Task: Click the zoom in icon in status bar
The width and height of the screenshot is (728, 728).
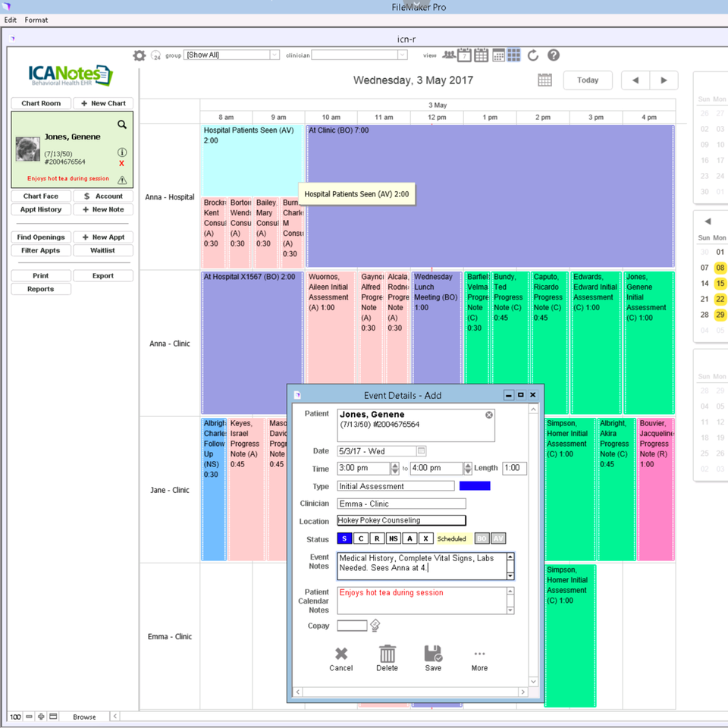Action: click(41, 717)
